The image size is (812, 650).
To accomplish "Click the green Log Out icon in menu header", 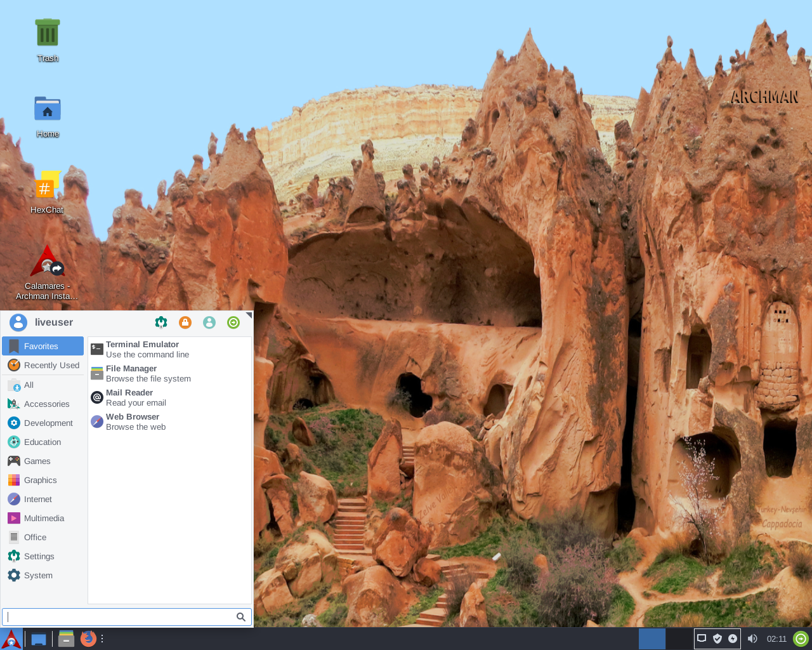I will point(233,322).
